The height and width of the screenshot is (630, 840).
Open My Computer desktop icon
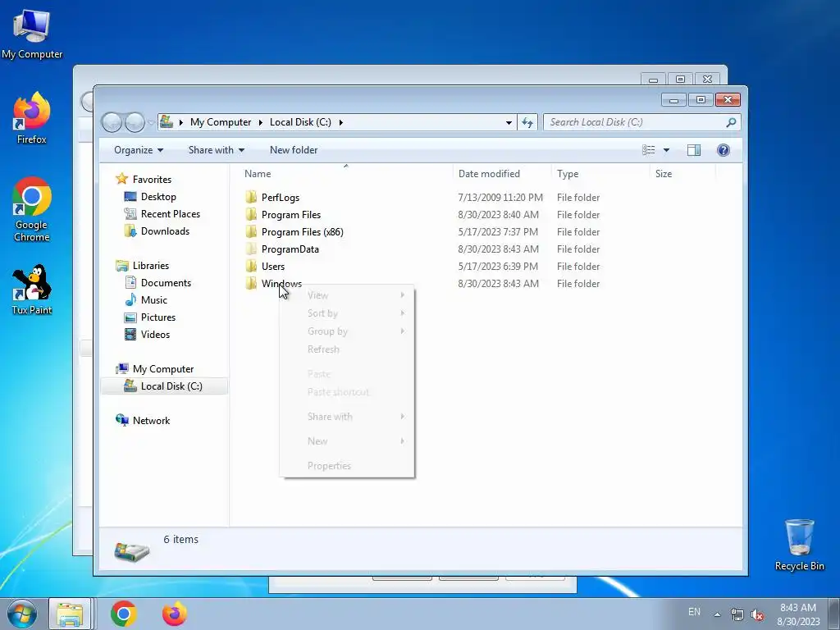point(32,33)
